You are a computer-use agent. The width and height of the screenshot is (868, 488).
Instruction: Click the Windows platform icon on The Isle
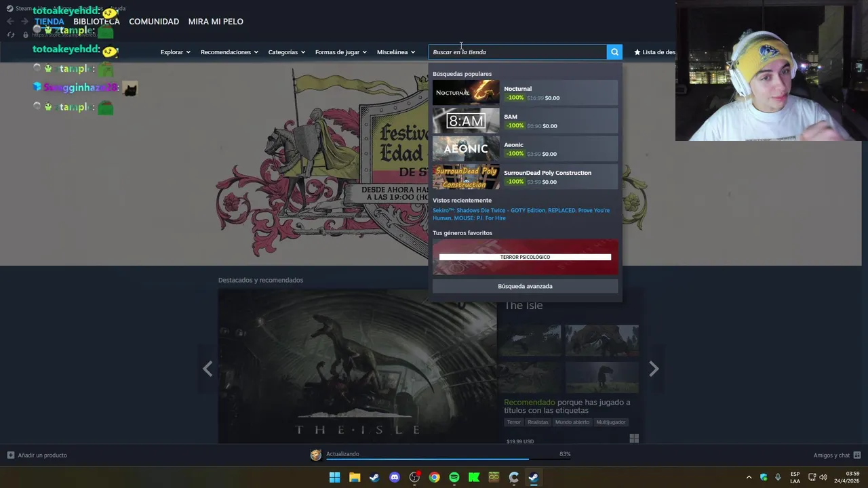click(634, 439)
